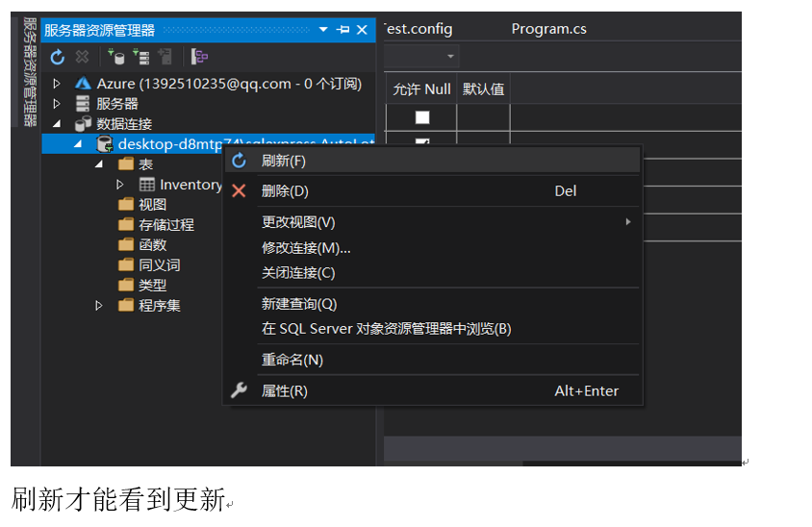Switch to the Test.config tab
The width and height of the screenshot is (812, 527).
[419, 29]
